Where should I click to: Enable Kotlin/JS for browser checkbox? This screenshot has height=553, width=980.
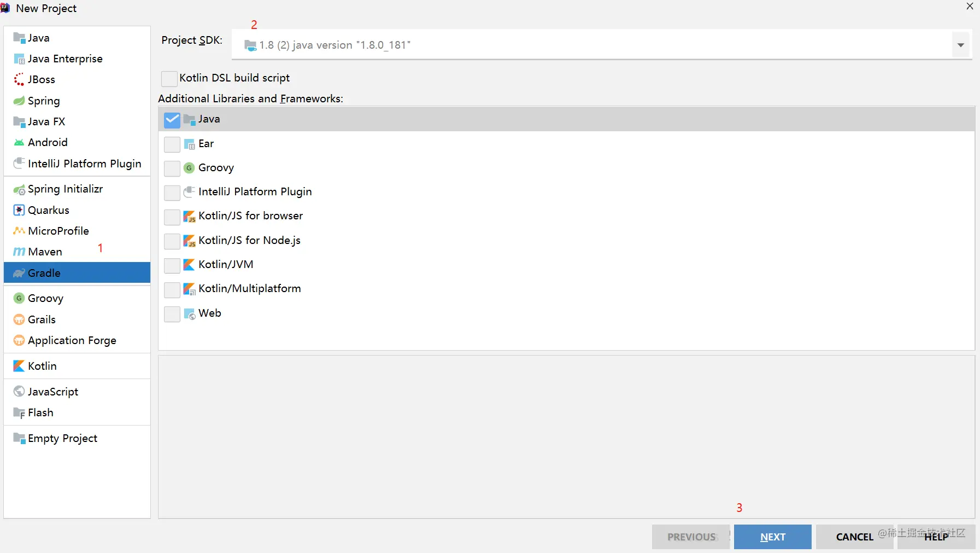pos(172,216)
